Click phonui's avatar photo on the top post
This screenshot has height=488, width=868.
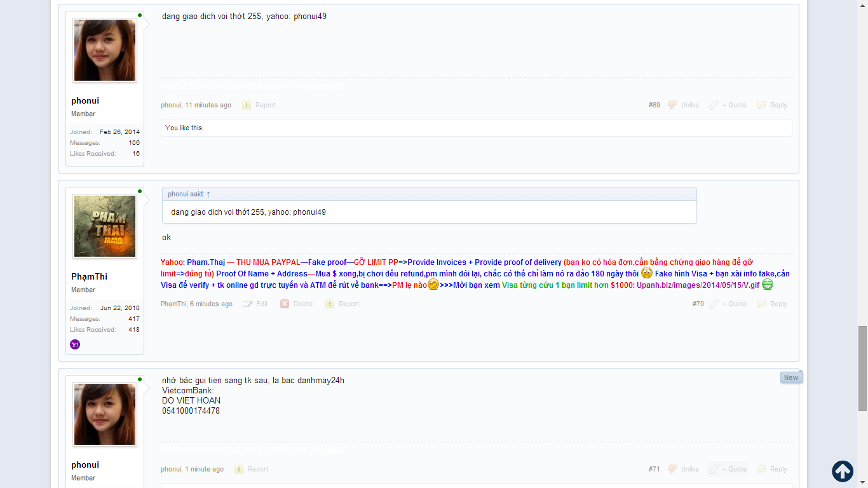104,50
